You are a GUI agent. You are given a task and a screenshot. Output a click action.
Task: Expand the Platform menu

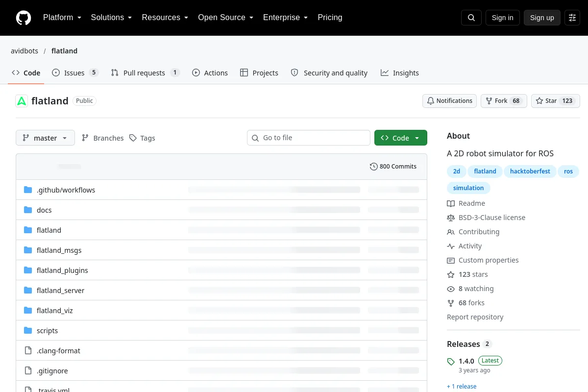62,18
